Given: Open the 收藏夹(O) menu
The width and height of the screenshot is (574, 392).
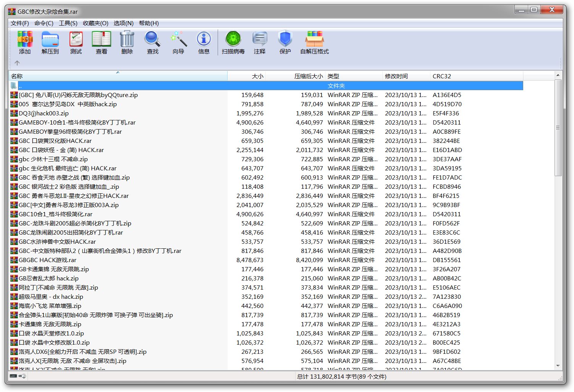Looking at the screenshot, I should pos(95,23).
